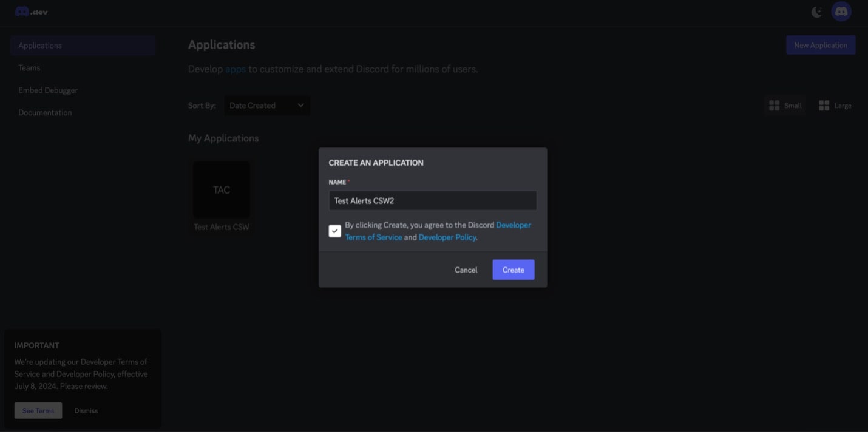The height and width of the screenshot is (434, 868).
Task: Toggle dark mode moon icon
Action: [817, 12]
